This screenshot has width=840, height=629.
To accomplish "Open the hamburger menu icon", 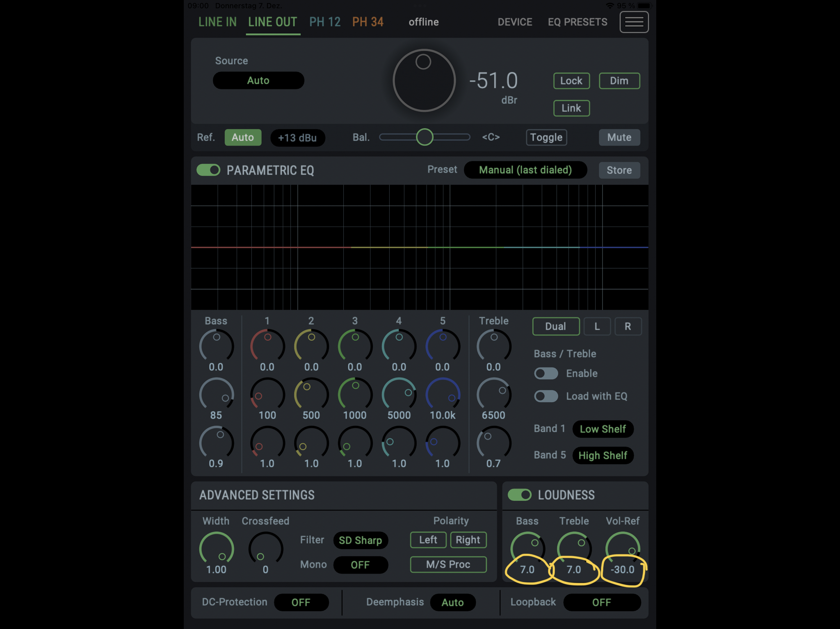I will click(634, 22).
